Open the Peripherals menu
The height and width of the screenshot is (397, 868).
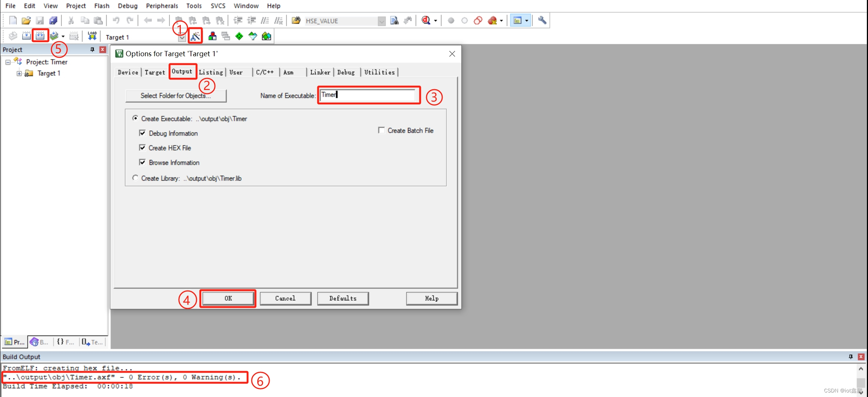click(x=162, y=6)
